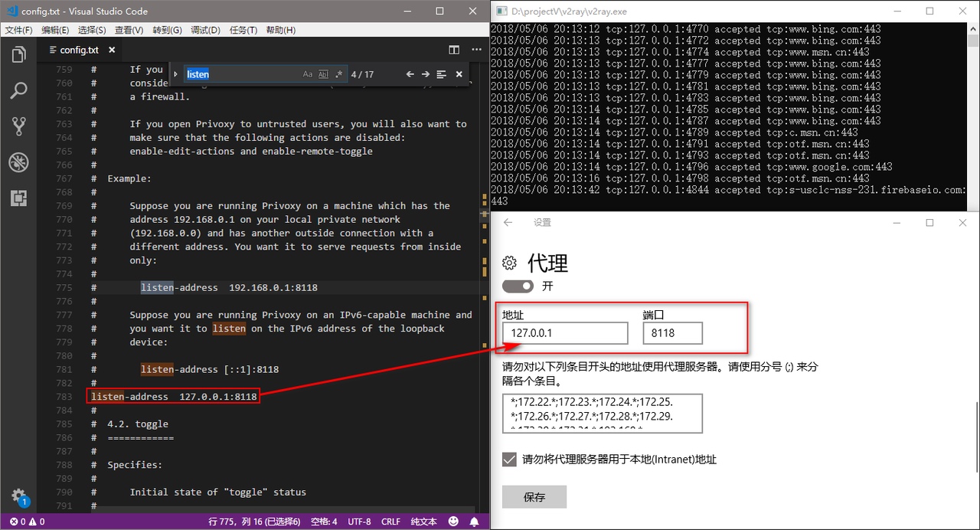The image size is (980, 530).
Task: Change the UTF-8 encoding in status bar
Action: 359,522
